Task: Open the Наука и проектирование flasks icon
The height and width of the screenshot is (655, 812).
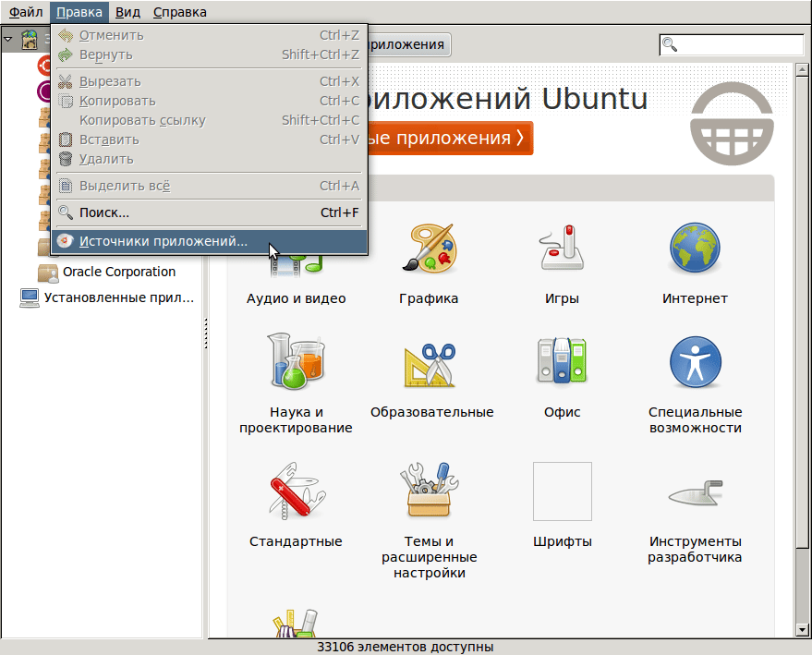Action: 296,361
